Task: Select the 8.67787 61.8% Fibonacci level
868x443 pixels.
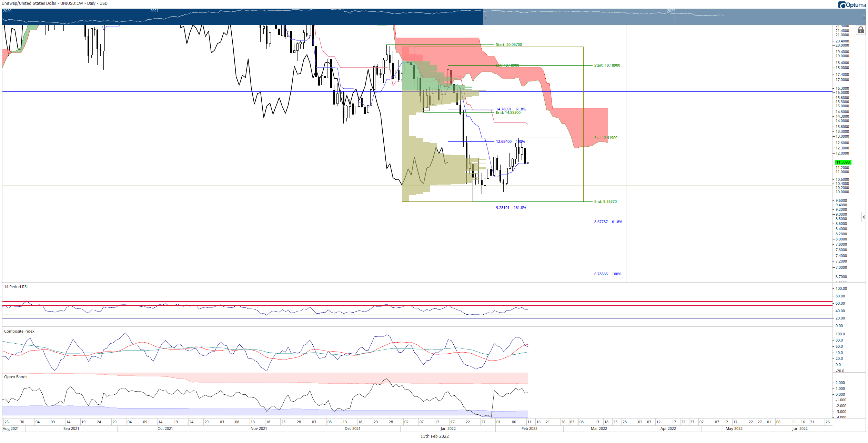Action: (x=608, y=222)
